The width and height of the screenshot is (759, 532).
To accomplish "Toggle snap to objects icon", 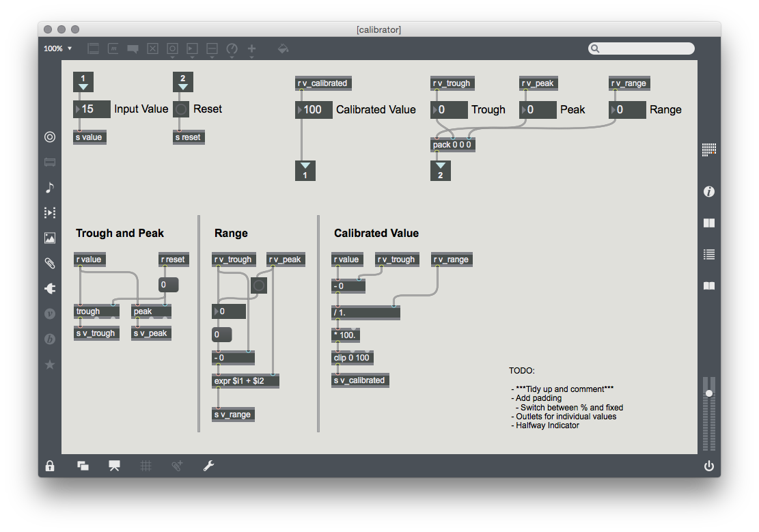I will point(177,466).
